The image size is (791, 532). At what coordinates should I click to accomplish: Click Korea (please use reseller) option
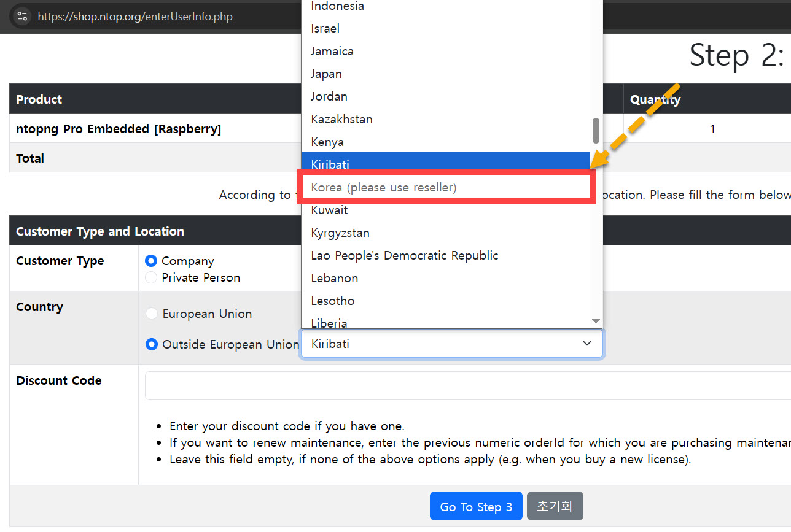click(x=384, y=187)
